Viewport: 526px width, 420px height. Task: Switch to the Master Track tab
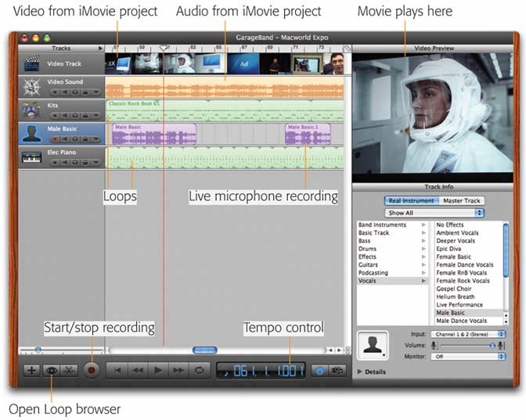pos(461,201)
